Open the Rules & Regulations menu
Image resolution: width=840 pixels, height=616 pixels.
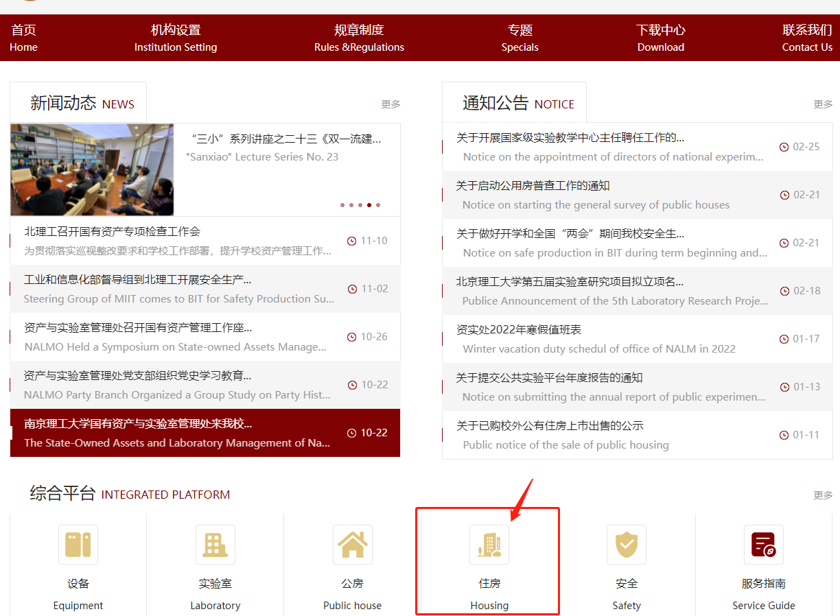tap(359, 38)
